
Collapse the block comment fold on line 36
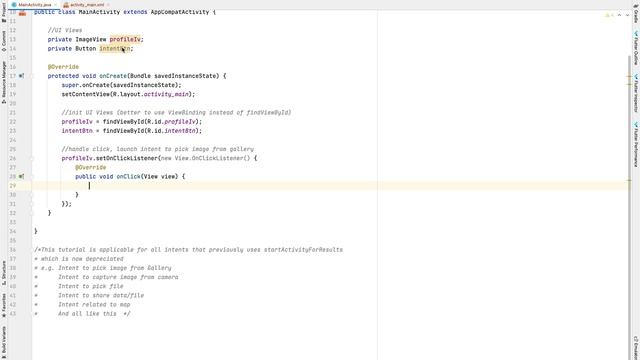(31, 250)
